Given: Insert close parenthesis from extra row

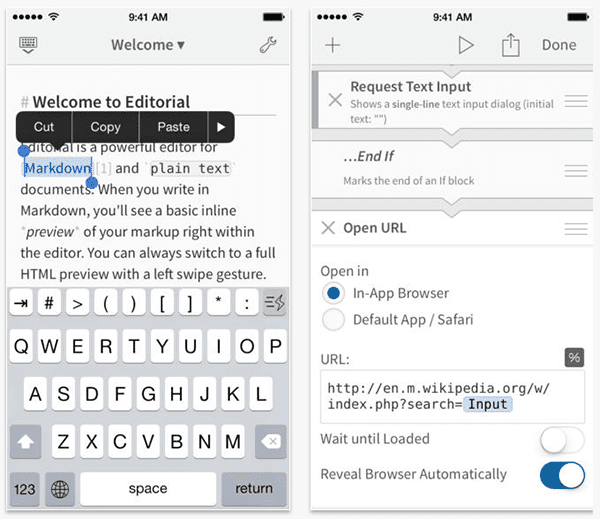Looking at the screenshot, I should click(x=134, y=303).
